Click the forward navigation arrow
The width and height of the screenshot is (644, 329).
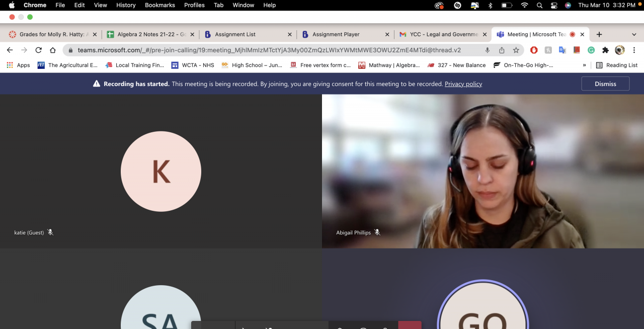[x=24, y=50]
